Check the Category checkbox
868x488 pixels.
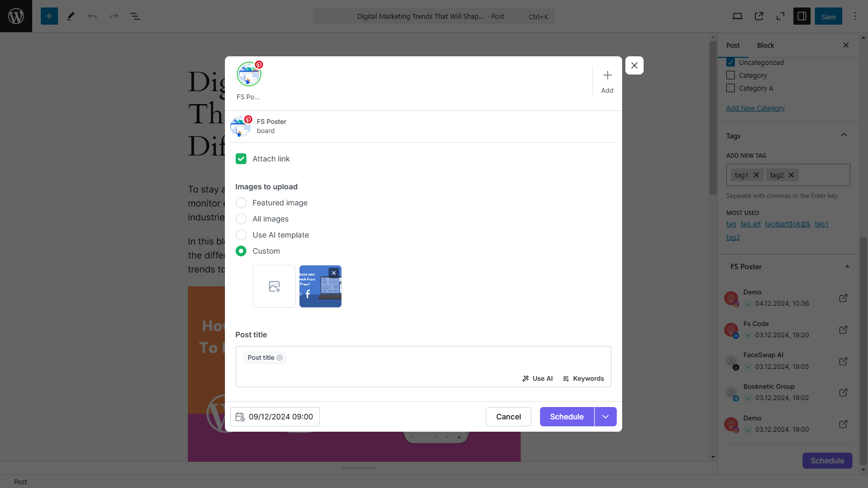tap(731, 75)
